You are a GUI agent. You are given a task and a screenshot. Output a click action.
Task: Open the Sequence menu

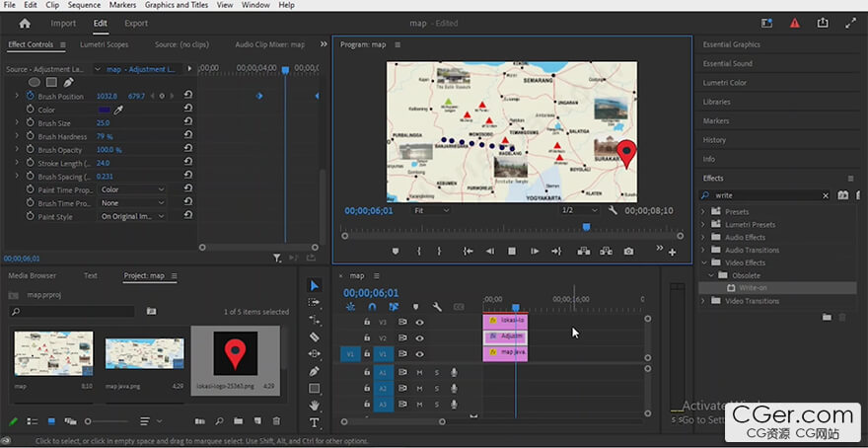(84, 5)
